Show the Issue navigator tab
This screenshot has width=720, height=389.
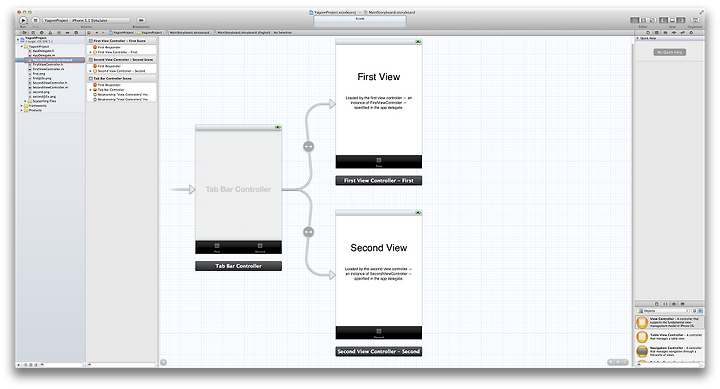(50, 33)
